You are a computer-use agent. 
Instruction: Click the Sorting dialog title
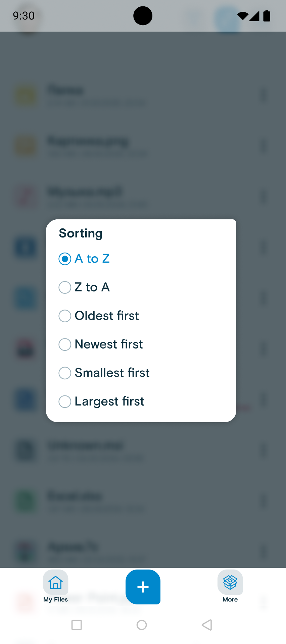pos(81,233)
